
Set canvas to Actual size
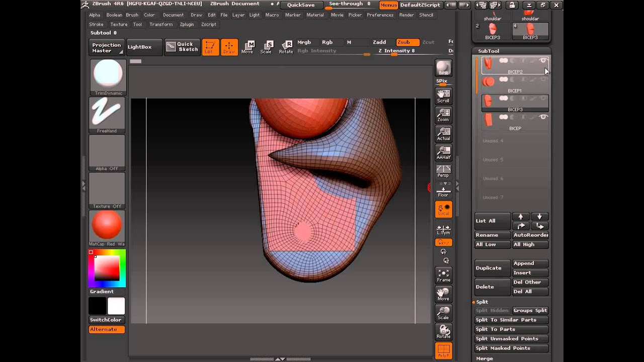click(x=443, y=134)
